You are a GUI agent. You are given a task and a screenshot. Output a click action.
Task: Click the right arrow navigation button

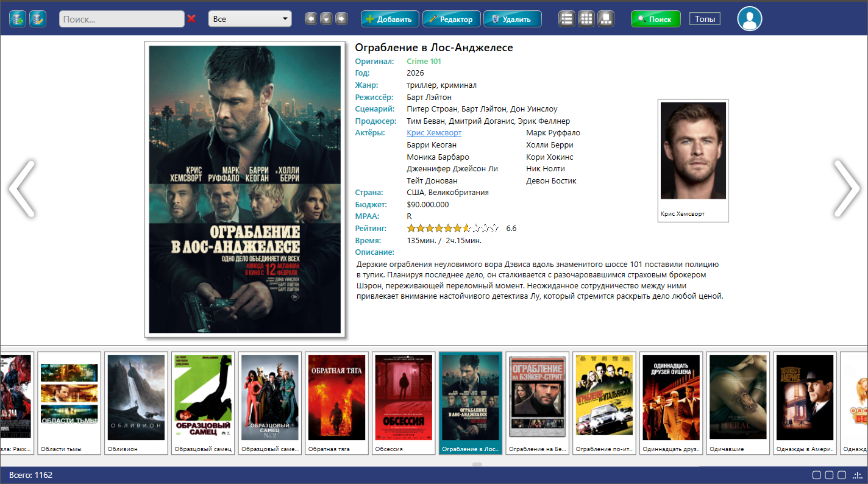341,19
